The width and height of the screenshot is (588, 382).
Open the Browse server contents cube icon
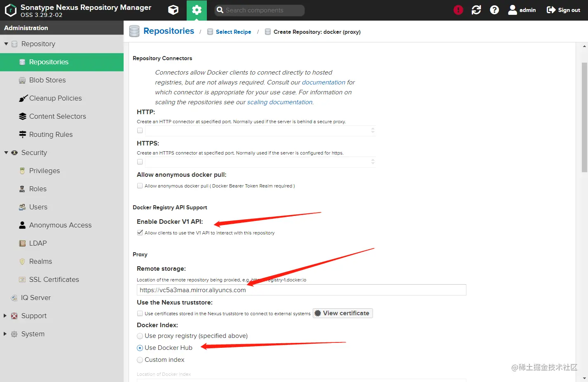tap(173, 10)
